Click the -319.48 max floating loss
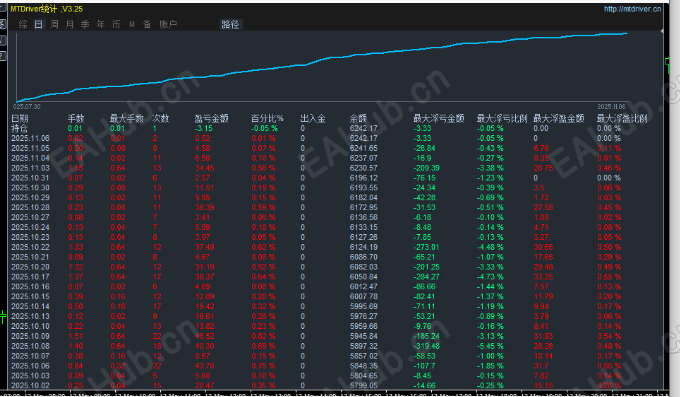 click(x=426, y=346)
